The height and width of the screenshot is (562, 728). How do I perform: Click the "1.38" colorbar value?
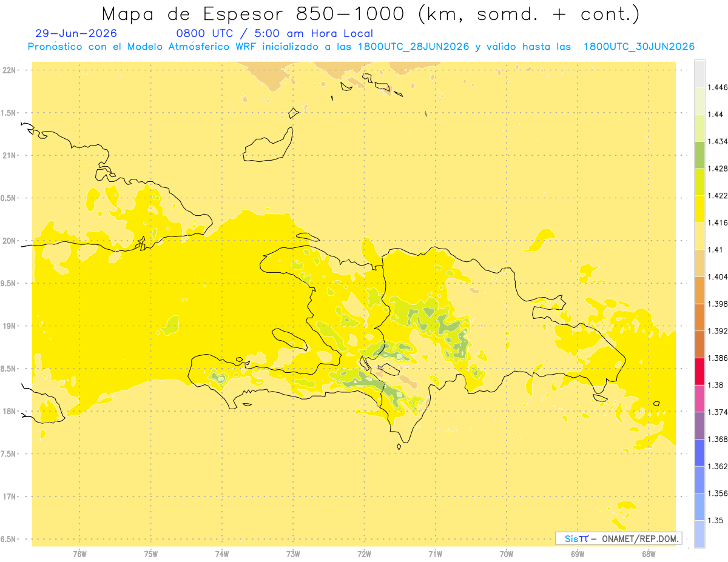716,385
